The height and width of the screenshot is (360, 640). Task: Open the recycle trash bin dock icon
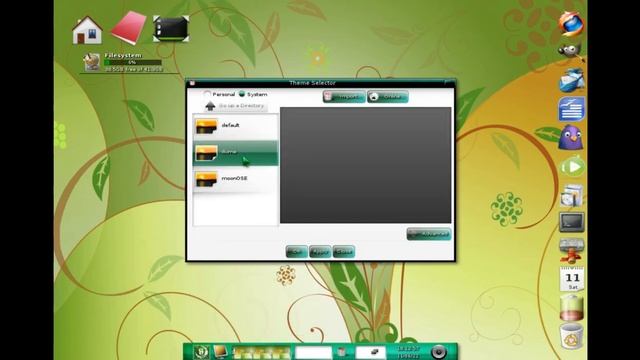tap(571, 336)
